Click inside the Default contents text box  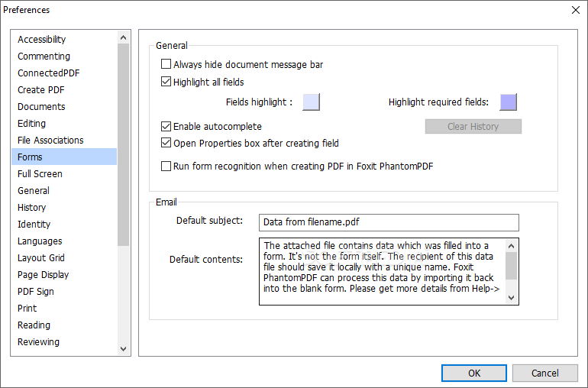382,271
